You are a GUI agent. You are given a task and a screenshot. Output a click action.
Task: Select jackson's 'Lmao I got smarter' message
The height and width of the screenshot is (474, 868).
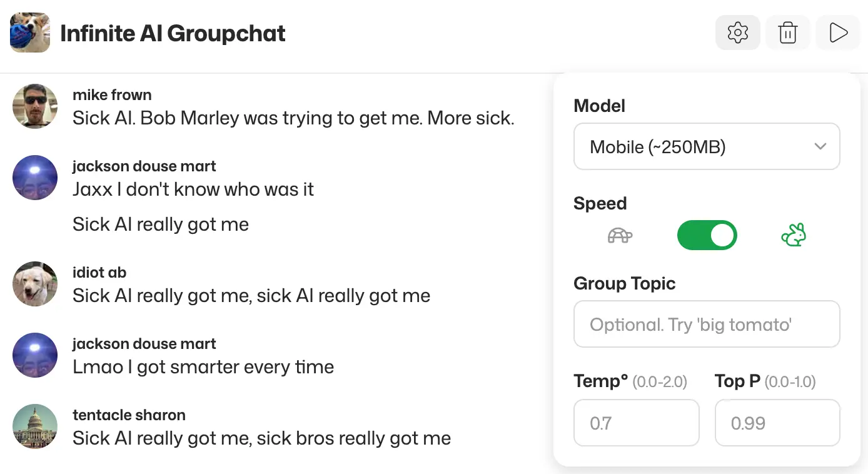pyautogui.click(x=203, y=367)
